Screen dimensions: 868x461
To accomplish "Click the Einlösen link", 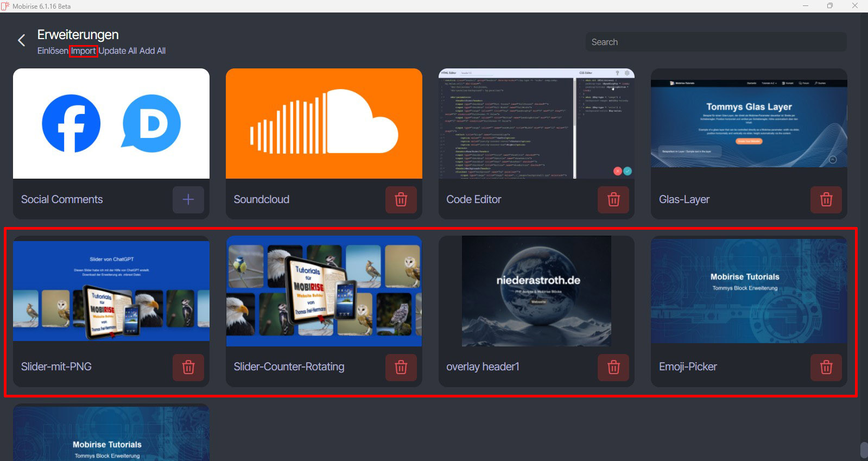I will point(53,50).
